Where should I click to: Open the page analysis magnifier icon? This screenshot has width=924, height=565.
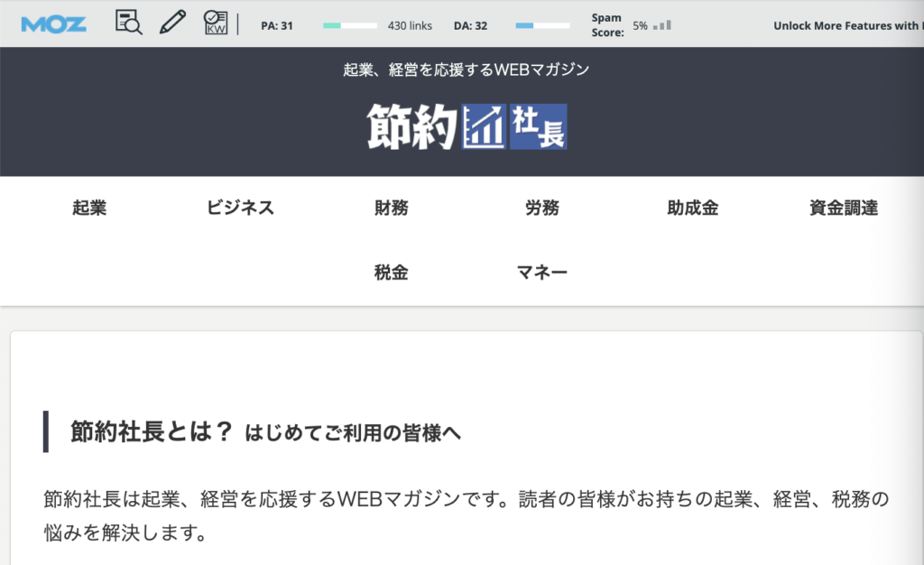coord(127,23)
